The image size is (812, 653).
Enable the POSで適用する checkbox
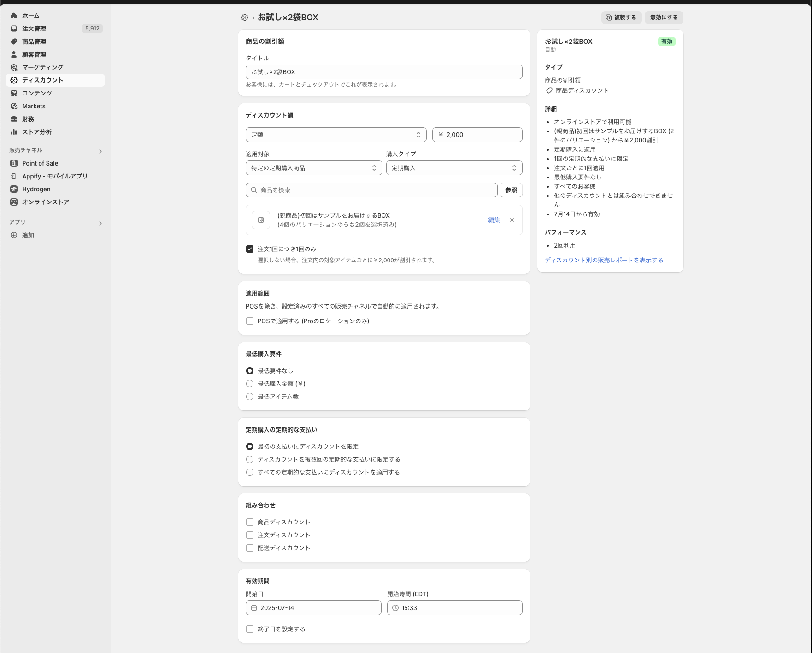pyautogui.click(x=250, y=321)
